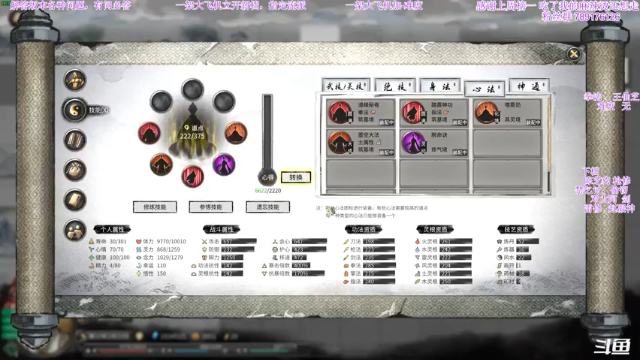Select the purple 炼气境 heart-method card
Viewport: 640px width, 360px height.
[x=434, y=143]
